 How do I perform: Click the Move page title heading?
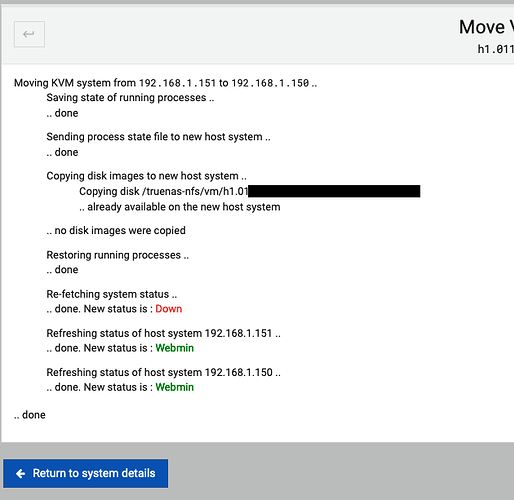coord(486,27)
